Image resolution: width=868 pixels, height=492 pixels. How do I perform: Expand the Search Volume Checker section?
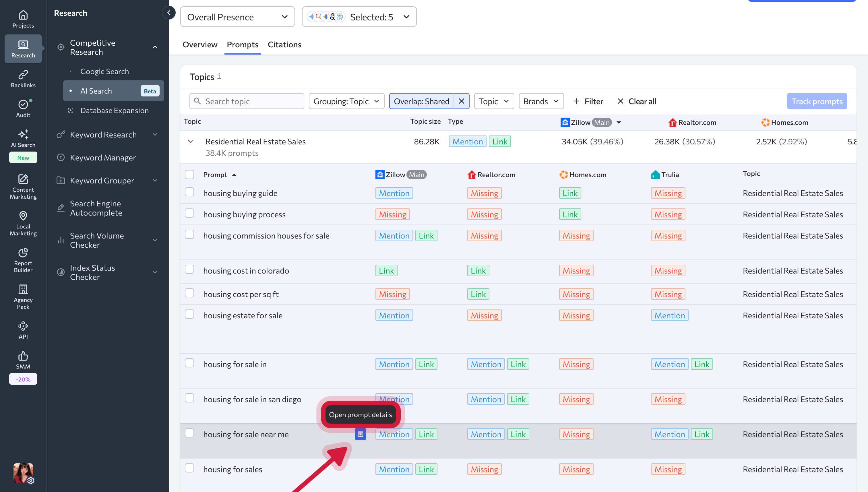coord(155,240)
